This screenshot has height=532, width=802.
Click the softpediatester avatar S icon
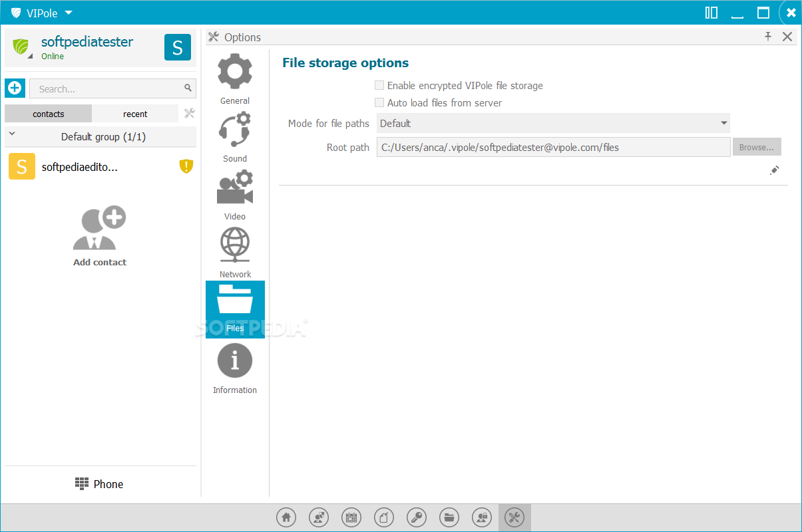tap(178, 47)
